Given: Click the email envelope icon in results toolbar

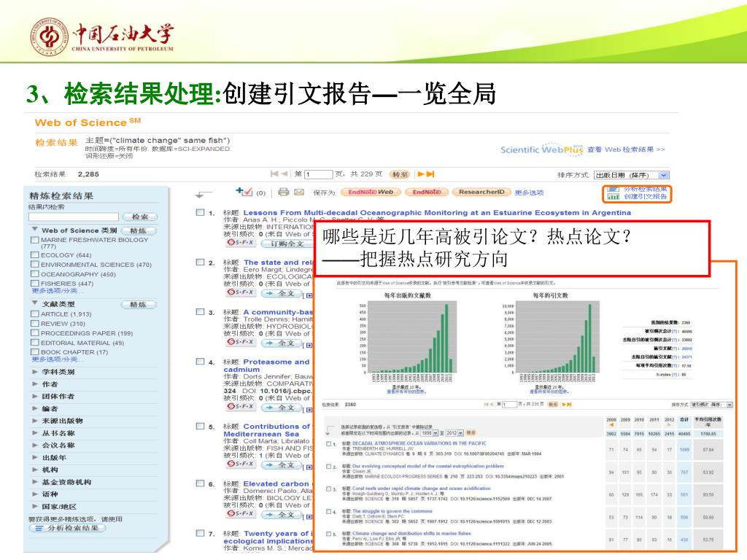Looking at the screenshot, I should click(x=298, y=192).
